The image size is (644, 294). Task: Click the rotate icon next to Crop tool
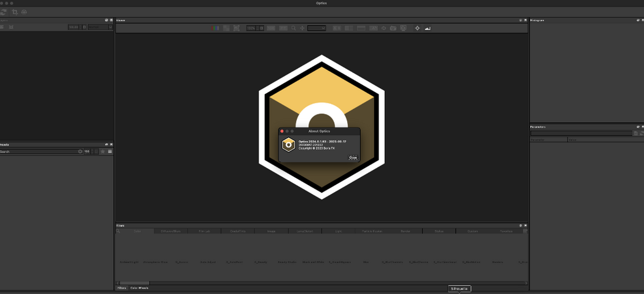25,12
